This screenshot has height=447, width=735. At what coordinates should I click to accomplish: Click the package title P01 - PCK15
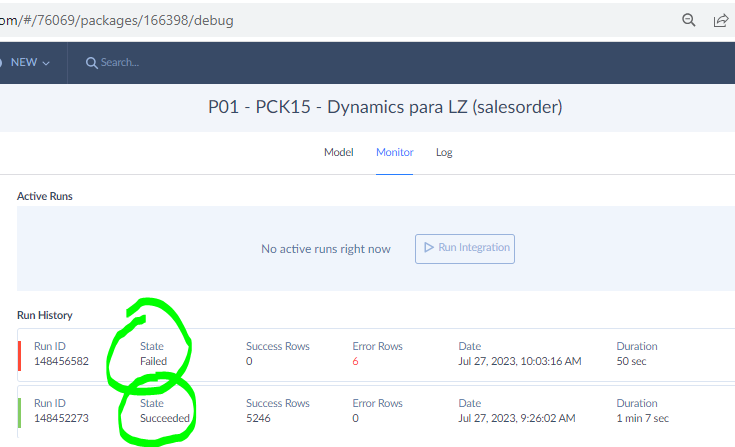click(385, 107)
